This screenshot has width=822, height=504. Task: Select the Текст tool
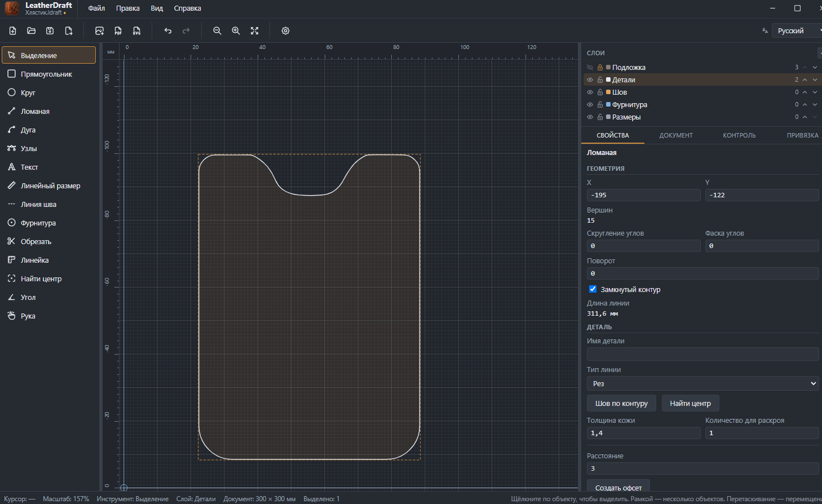tap(49, 167)
